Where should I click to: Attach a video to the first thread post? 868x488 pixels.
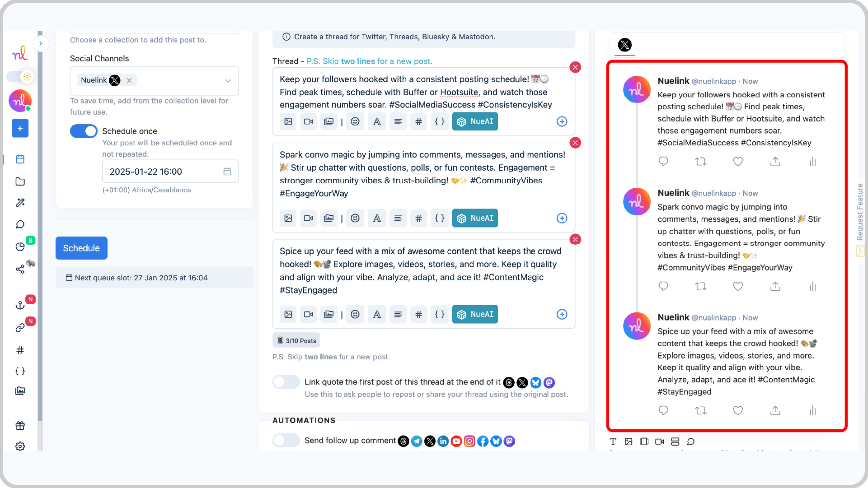pyautogui.click(x=308, y=121)
